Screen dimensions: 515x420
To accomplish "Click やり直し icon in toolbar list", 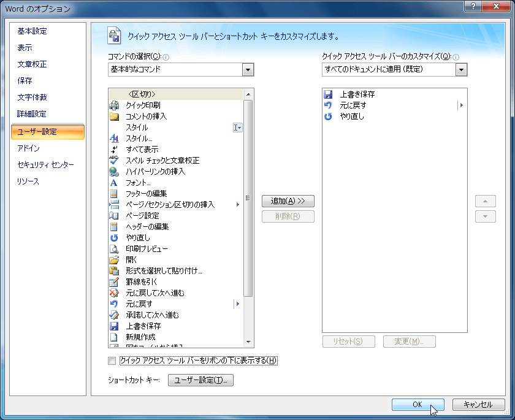I will coord(328,116).
